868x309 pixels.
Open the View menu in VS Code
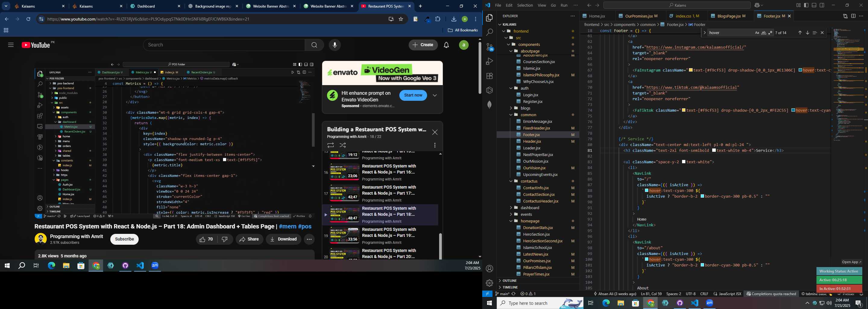click(x=542, y=5)
